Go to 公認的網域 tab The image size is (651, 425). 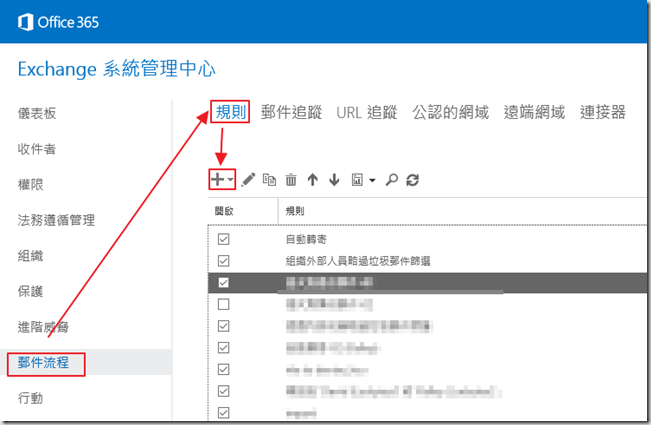(450, 112)
